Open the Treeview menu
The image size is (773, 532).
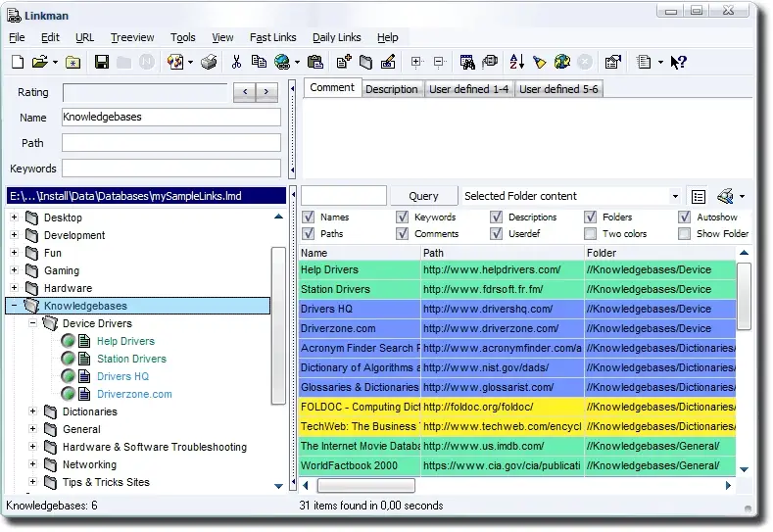(132, 37)
